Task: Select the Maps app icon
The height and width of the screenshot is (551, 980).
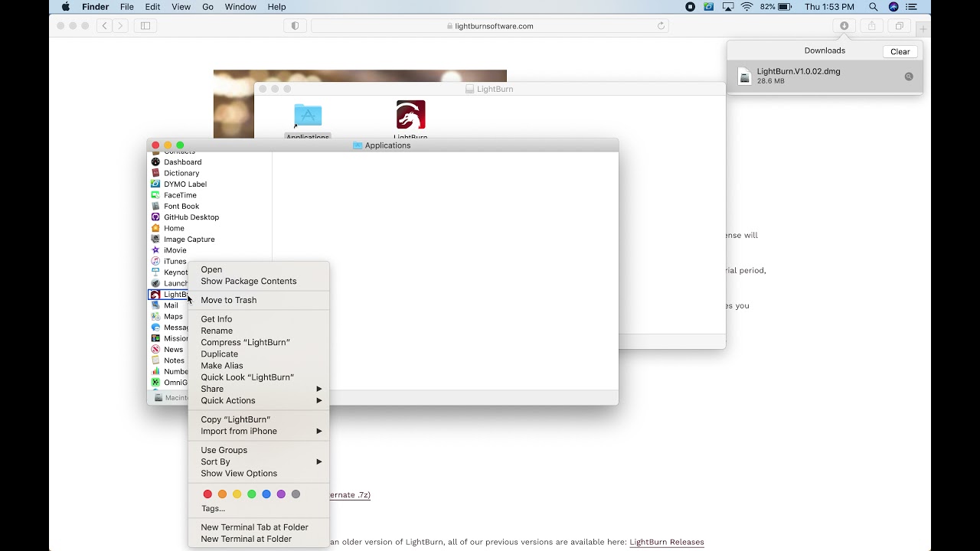Action: pos(155,317)
